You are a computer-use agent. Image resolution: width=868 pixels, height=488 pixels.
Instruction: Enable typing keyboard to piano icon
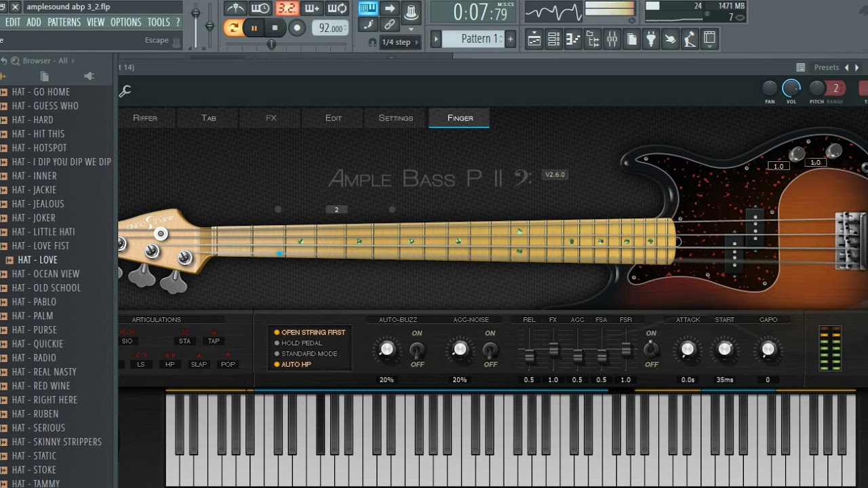tap(368, 8)
